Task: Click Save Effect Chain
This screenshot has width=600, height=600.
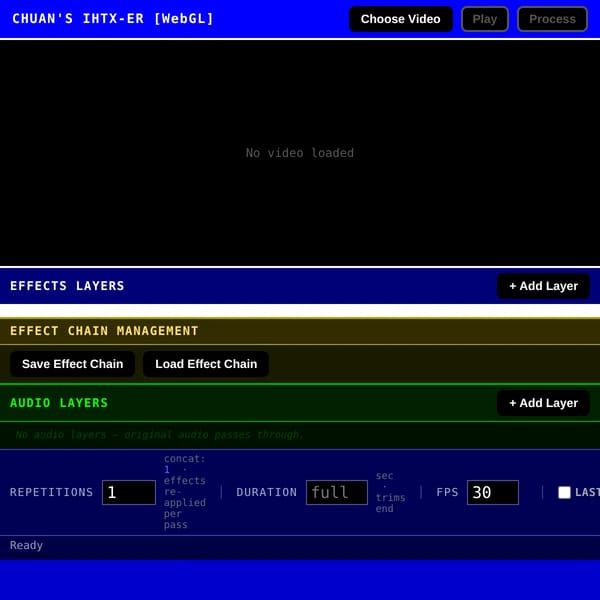Action: pos(72,364)
